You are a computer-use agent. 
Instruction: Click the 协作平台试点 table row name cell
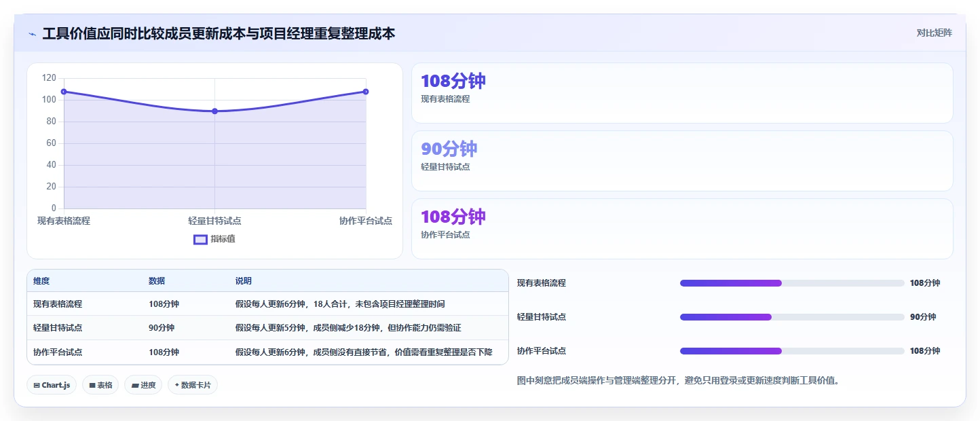tap(58, 352)
